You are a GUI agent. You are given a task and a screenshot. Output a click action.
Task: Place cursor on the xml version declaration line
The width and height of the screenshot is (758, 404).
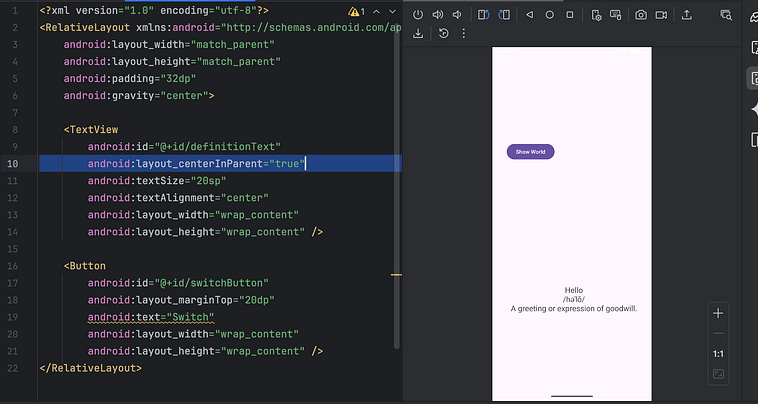point(154,11)
